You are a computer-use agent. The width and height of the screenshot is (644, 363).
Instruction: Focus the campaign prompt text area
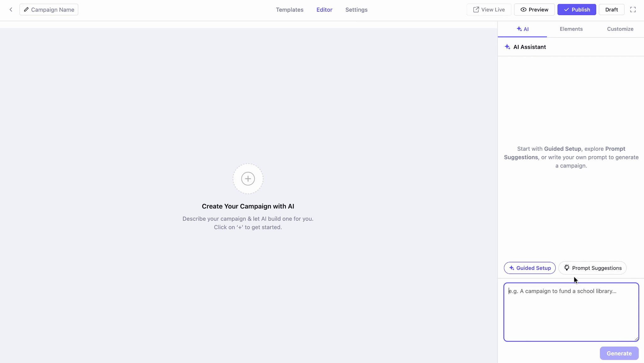[x=571, y=312]
